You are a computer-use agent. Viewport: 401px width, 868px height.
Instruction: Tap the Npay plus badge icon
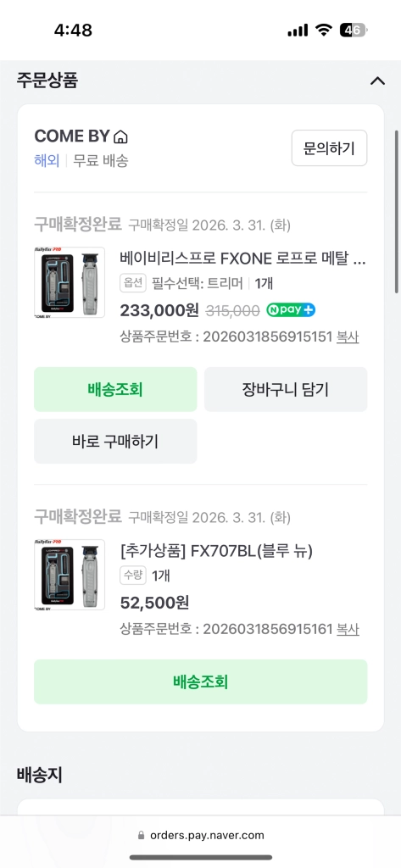click(291, 310)
